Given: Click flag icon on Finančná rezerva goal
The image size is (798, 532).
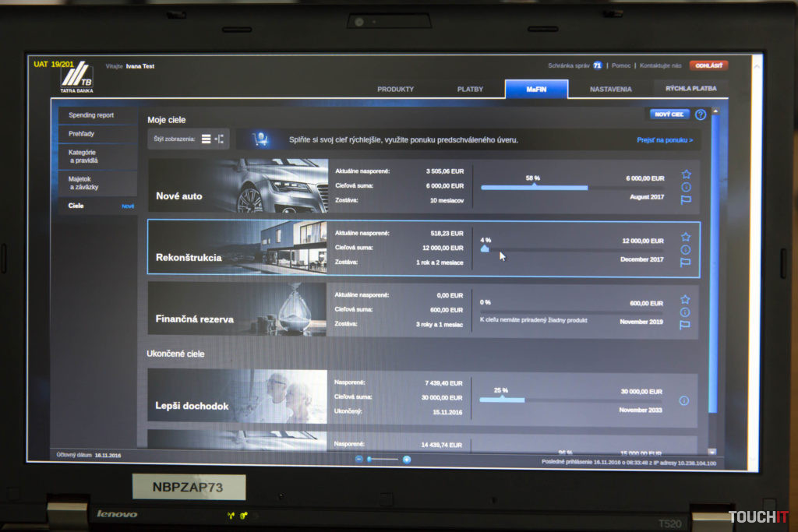Looking at the screenshot, I should 685,325.
